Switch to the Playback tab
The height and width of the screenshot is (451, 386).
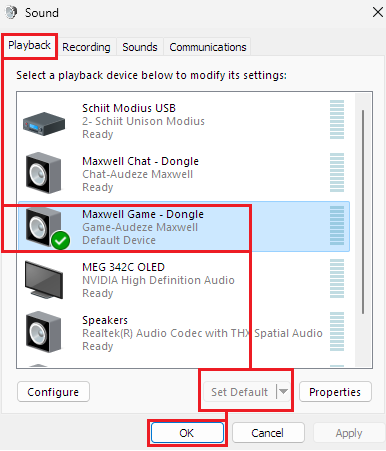[29, 45]
